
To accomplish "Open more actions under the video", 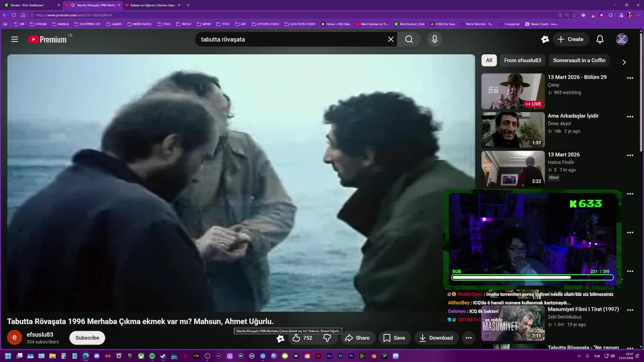I will point(468,338).
